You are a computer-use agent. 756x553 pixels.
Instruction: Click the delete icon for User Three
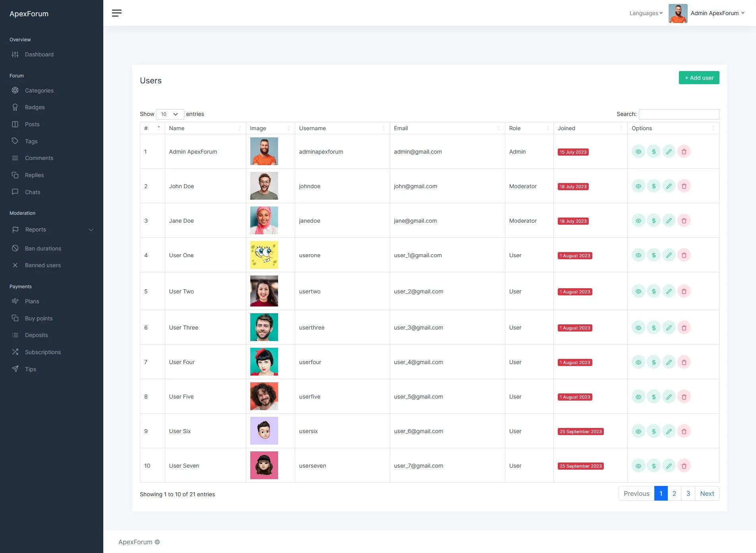pos(684,328)
